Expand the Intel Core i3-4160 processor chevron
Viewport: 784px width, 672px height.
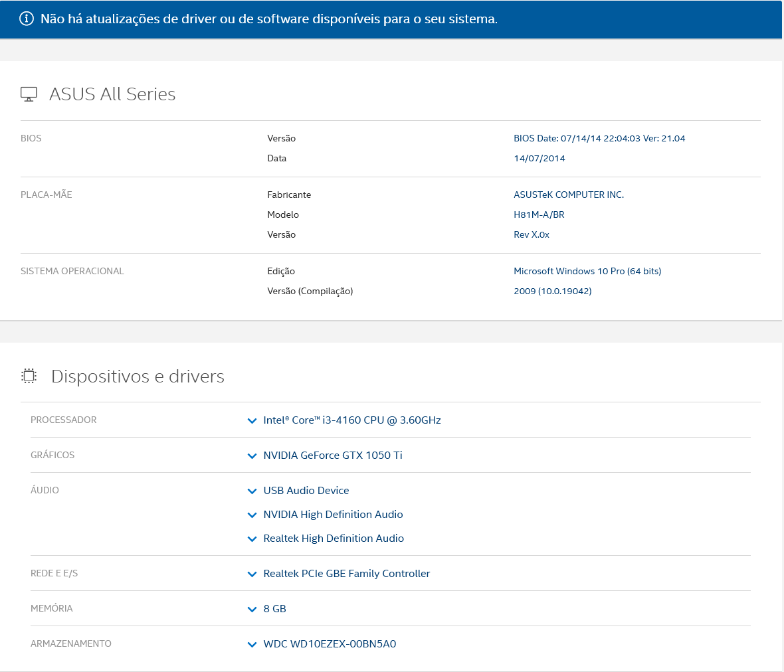point(252,421)
